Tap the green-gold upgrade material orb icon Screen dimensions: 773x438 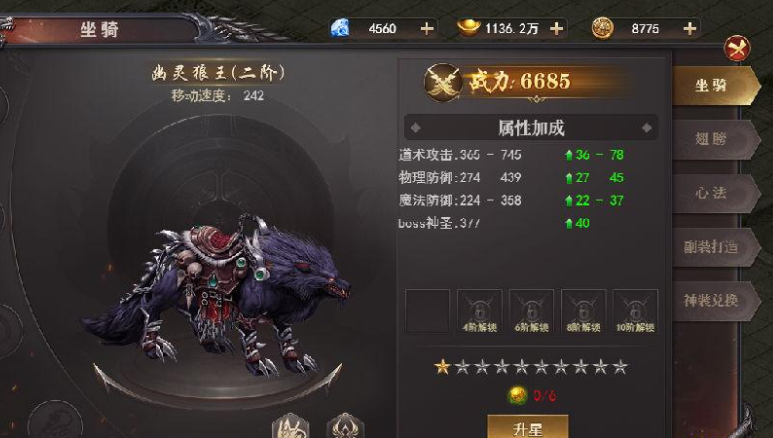click(518, 395)
